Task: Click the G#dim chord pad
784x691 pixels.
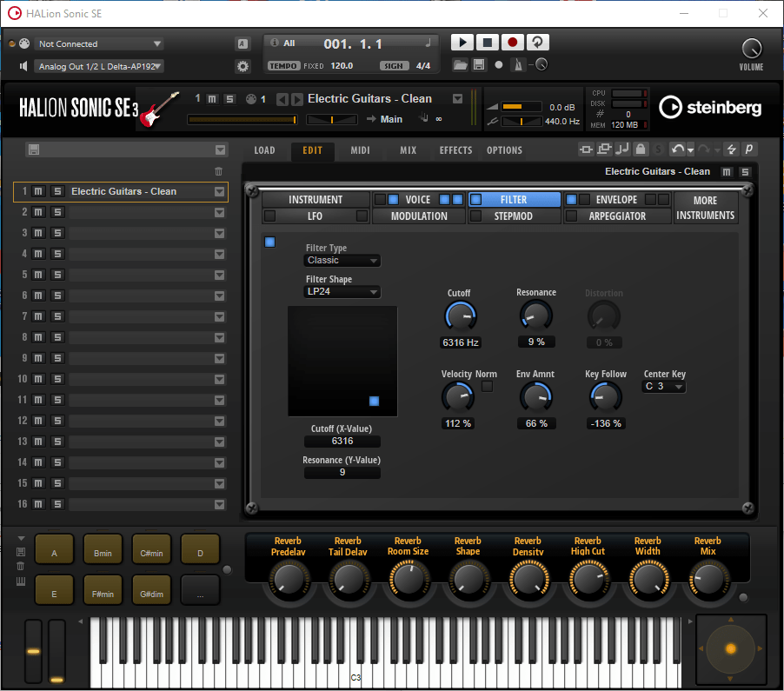Action: pos(151,590)
